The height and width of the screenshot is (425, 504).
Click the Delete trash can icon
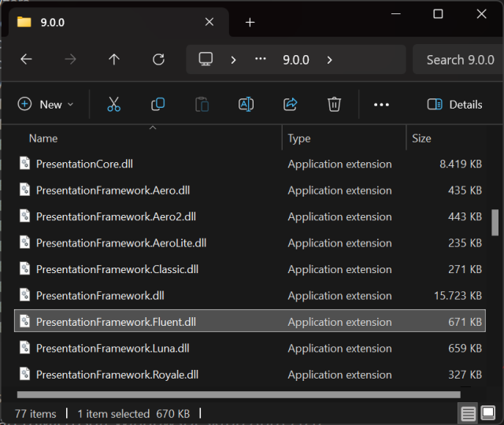tap(334, 104)
